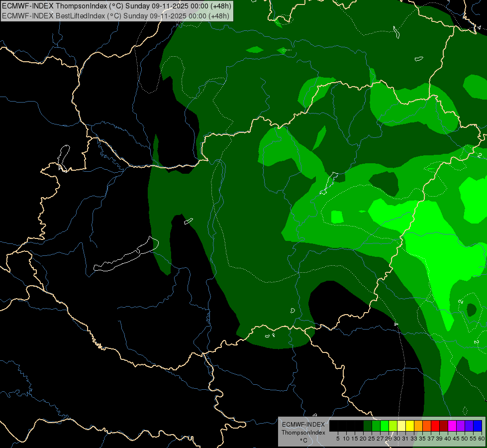Click legend scale value 5
487x448 pixels.
pos(338,439)
